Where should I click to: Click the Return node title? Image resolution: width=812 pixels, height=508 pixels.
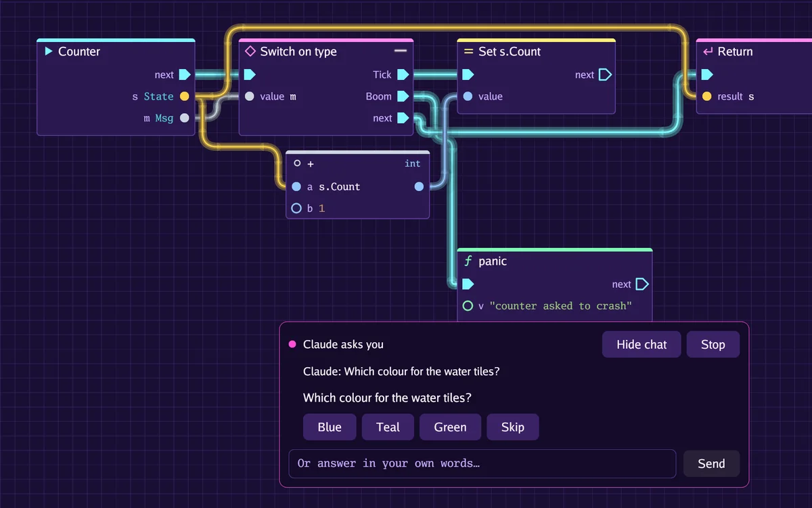[736, 51]
